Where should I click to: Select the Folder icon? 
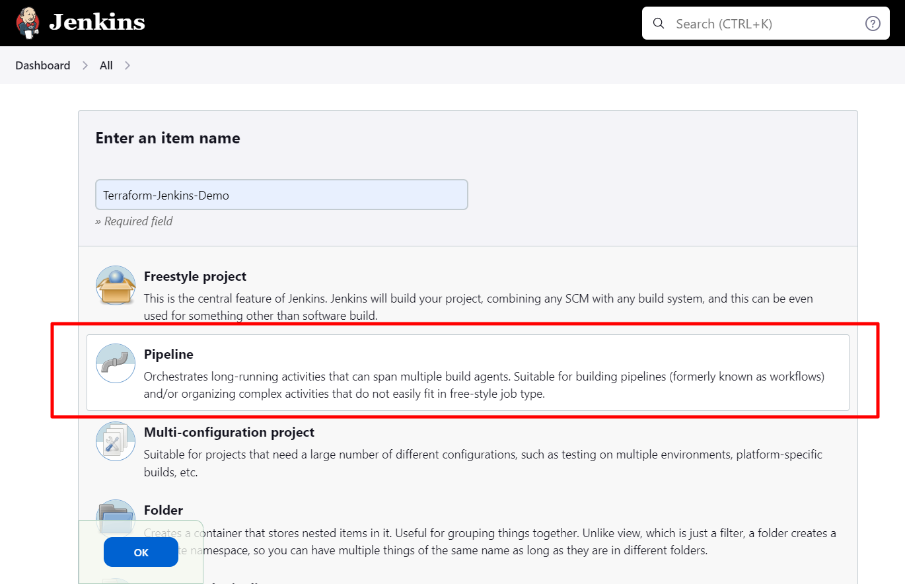point(116,517)
